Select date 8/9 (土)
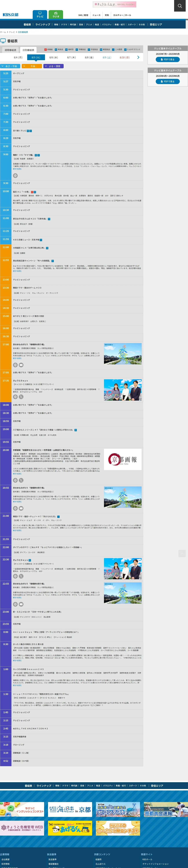Viewport: 188px width, 868px height. (107, 58)
